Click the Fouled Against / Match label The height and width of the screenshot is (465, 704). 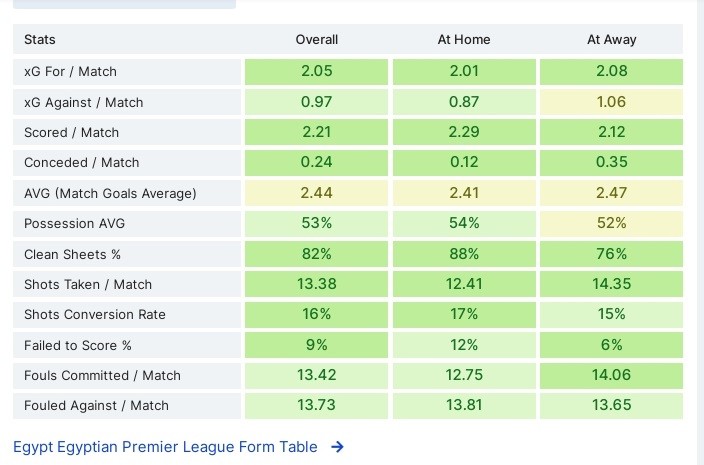[96, 405]
